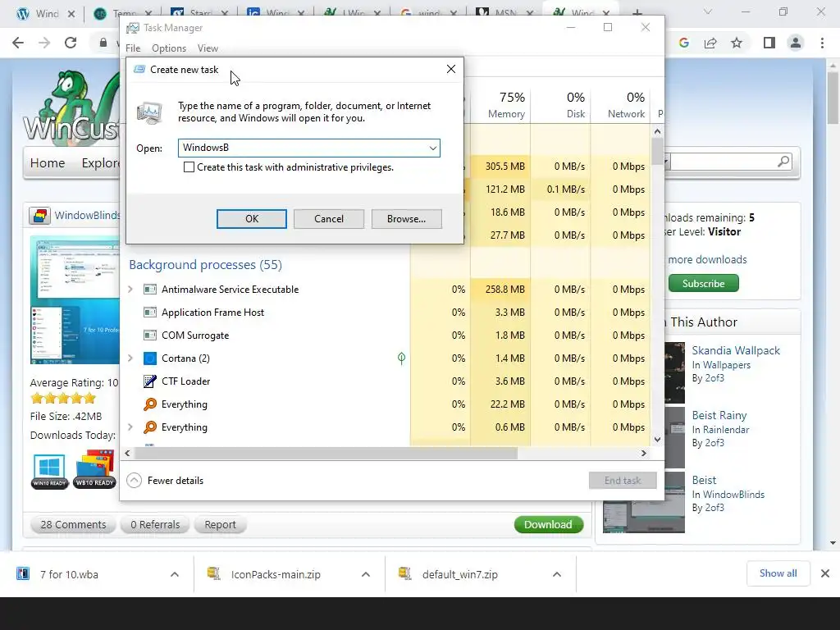Click the Share page icon in Chrome

coord(710,43)
